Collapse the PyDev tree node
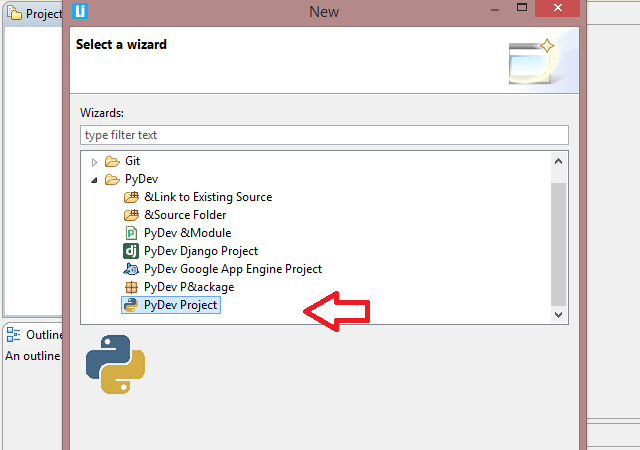The width and height of the screenshot is (640, 450). click(95, 180)
